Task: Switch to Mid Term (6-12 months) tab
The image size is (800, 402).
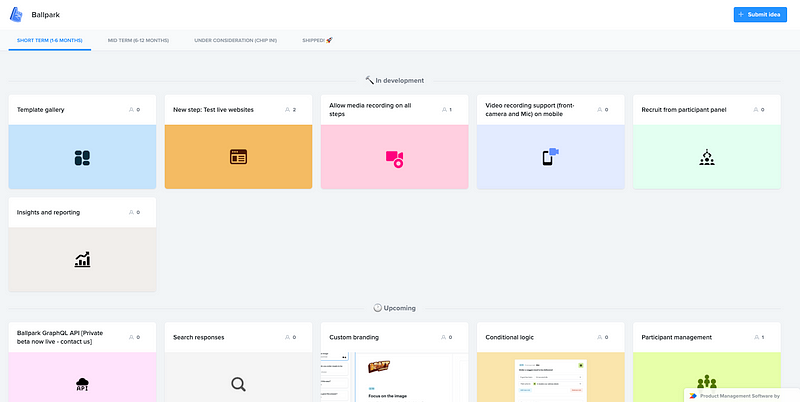Action: (138, 40)
